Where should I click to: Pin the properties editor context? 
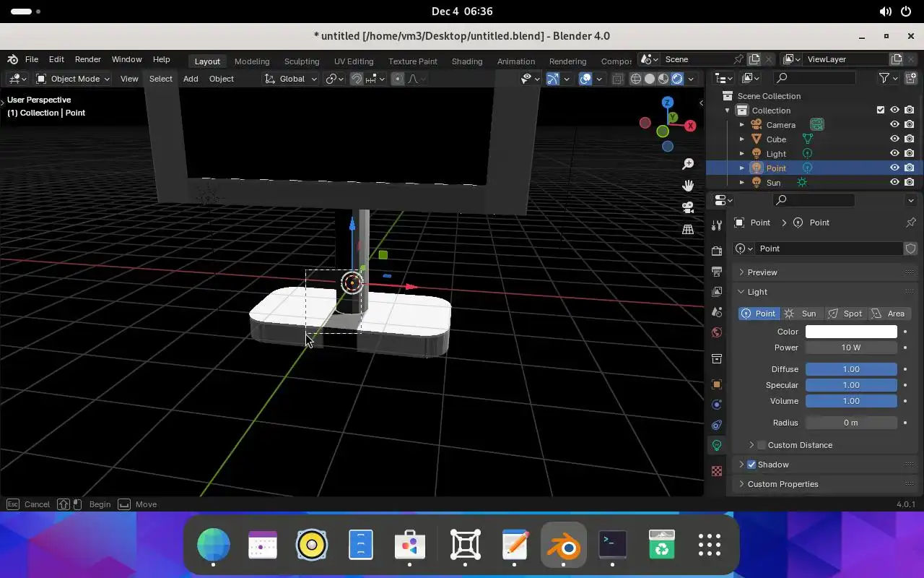(x=910, y=223)
